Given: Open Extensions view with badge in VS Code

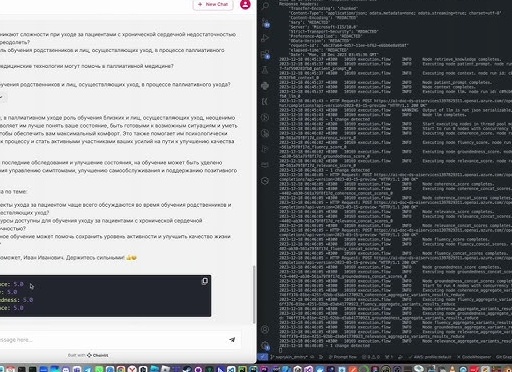Looking at the screenshot, I should coord(266,54).
